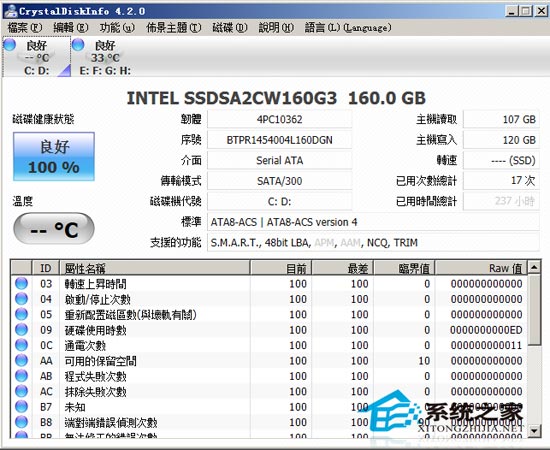
Task: Open the 功能(u) menu
Action: (117, 27)
